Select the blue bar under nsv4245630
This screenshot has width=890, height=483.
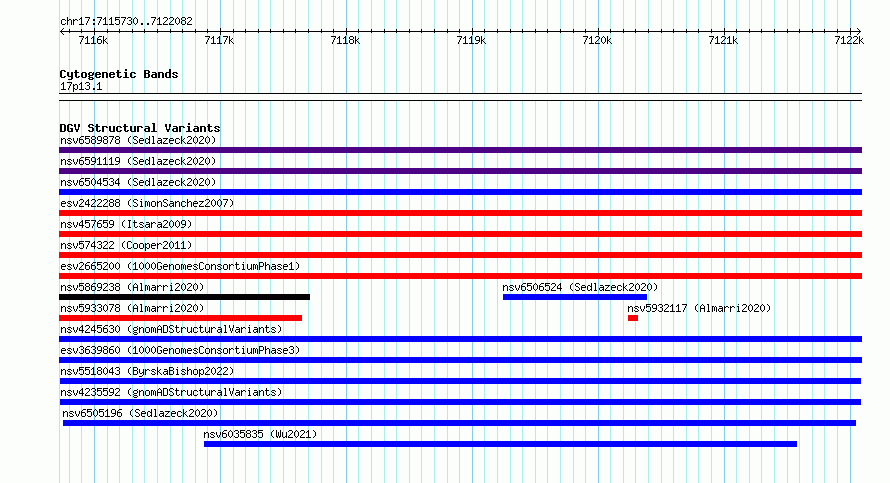460,339
